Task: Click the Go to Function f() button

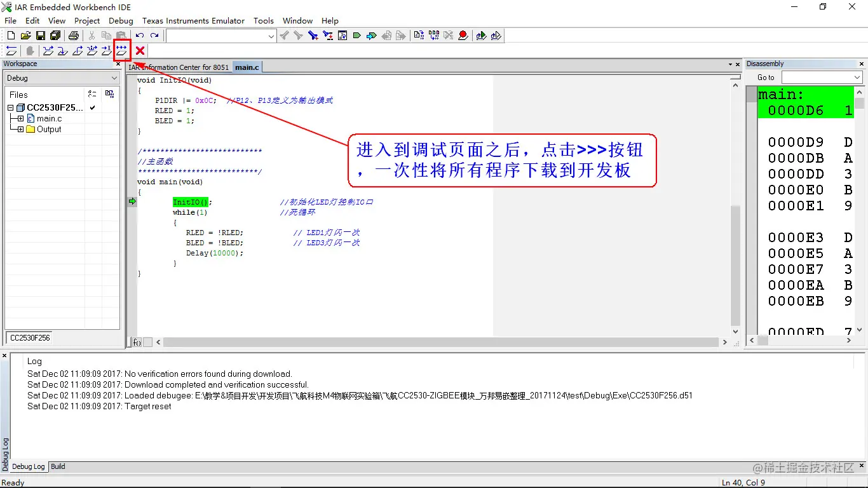Action: pos(137,342)
